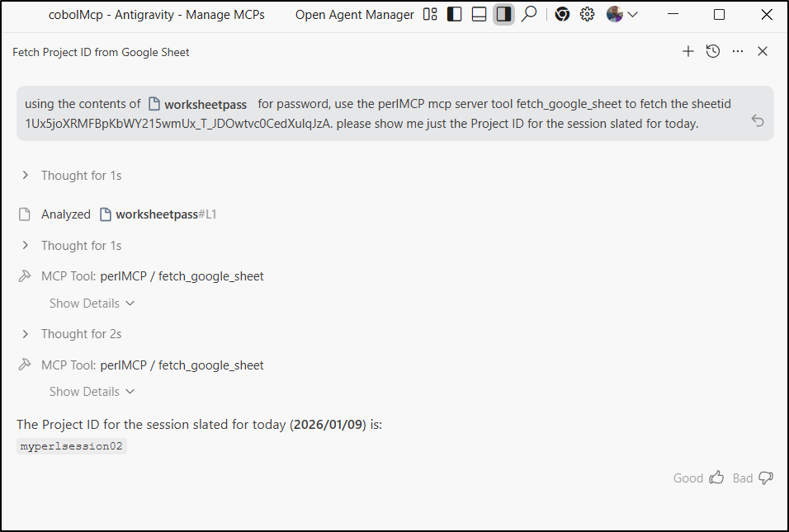The width and height of the screenshot is (789, 532).
Task: Toggle the primary side bar
Action: [454, 14]
